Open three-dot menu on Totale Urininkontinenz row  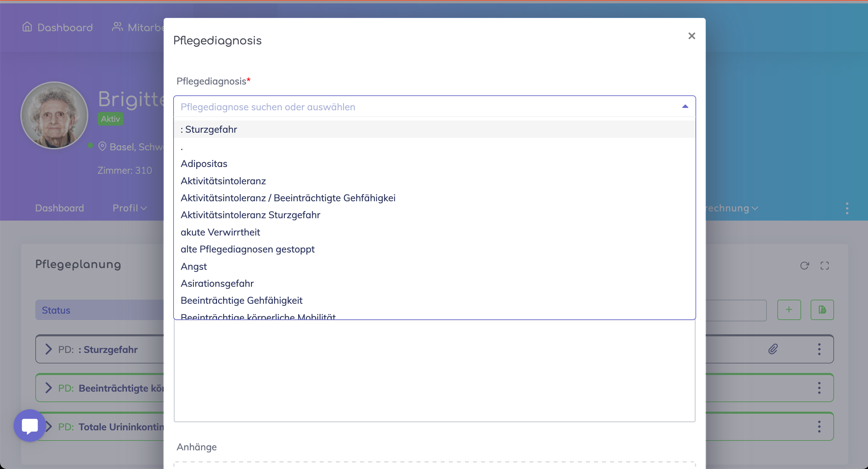(x=819, y=426)
